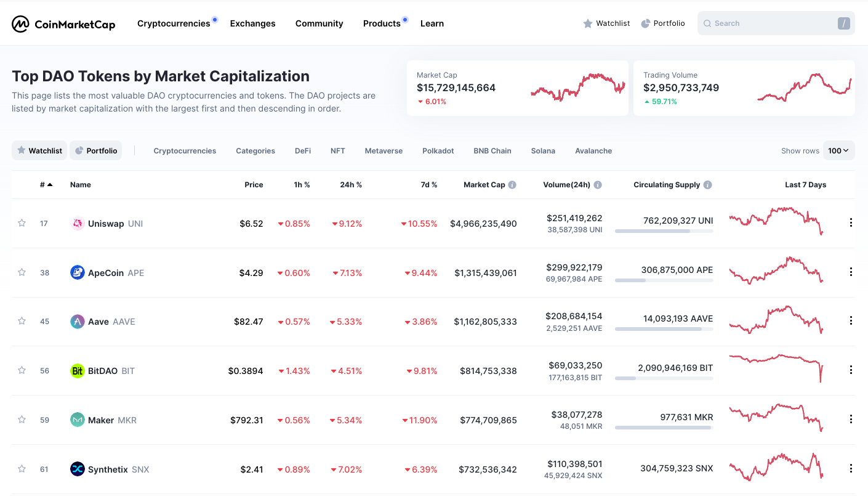The width and height of the screenshot is (868, 496).
Task: Sort by the 7d % column header
Action: (x=429, y=185)
